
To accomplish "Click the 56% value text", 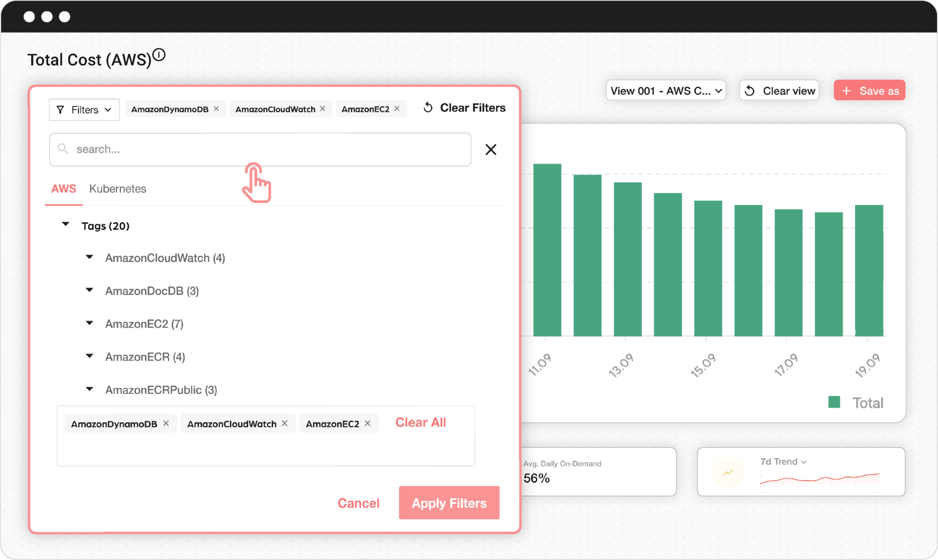I will coord(536,478).
